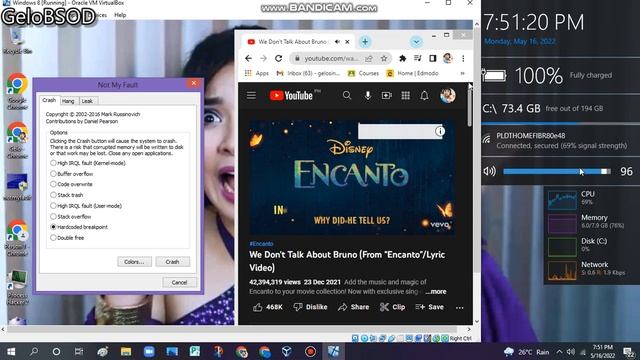The image size is (640, 360).
Task: Open Chrome three-dot menu
Action: [x=463, y=58]
